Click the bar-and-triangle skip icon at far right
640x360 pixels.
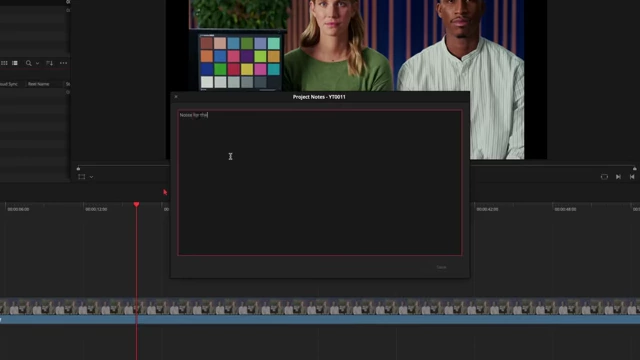[x=632, y=177]
